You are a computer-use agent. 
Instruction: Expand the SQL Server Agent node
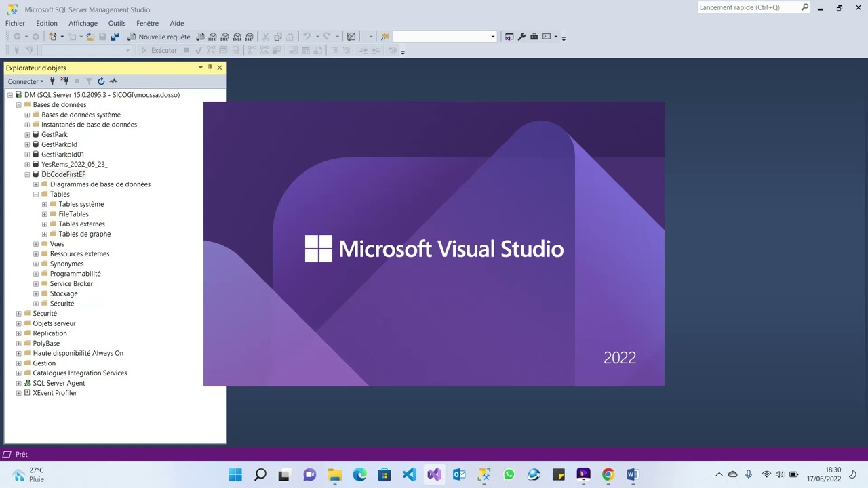(x=19, y=383)
